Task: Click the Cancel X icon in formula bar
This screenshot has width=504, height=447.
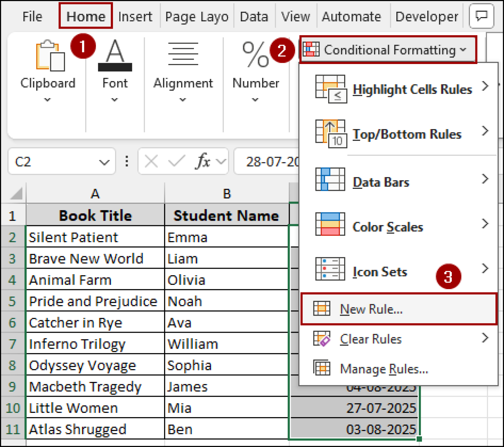Action: pos(151,161)
